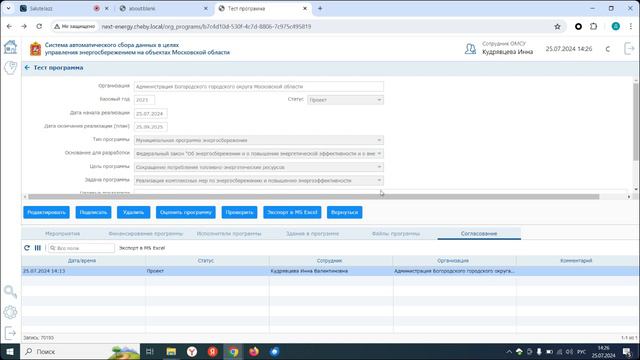
Task: Click the form horizontal scrollbar
Action: tap(313, 197)
